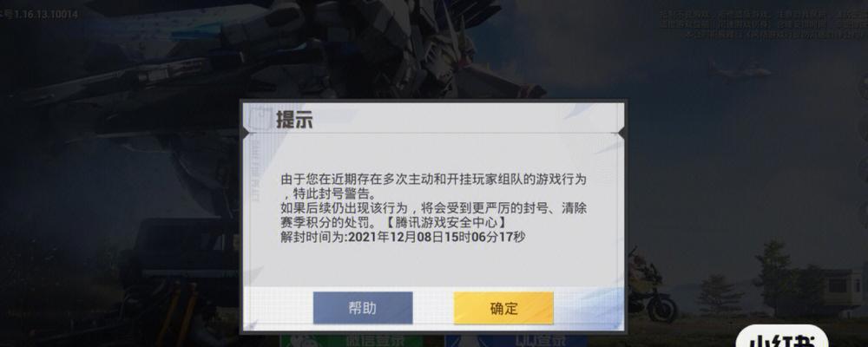868x347 pixels.
Task: Click the 提示 dialog title
Action: pos(294,120)
